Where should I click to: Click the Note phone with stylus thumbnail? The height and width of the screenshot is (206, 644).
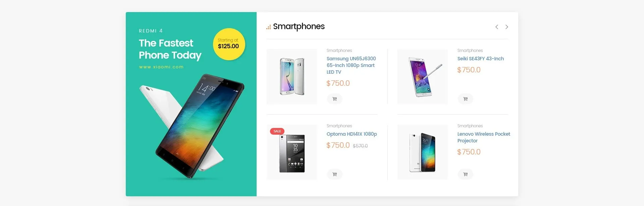coord(423,77)
